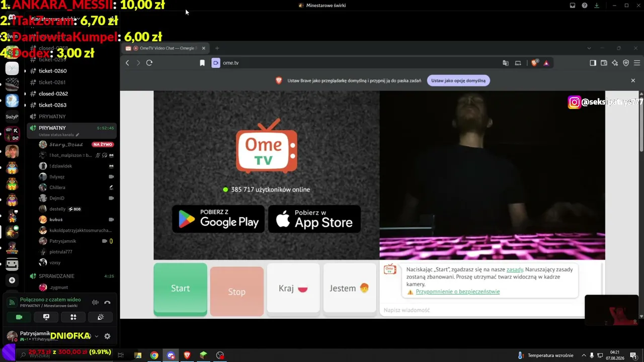Open the page translate icon in address bar

point(506,63)
